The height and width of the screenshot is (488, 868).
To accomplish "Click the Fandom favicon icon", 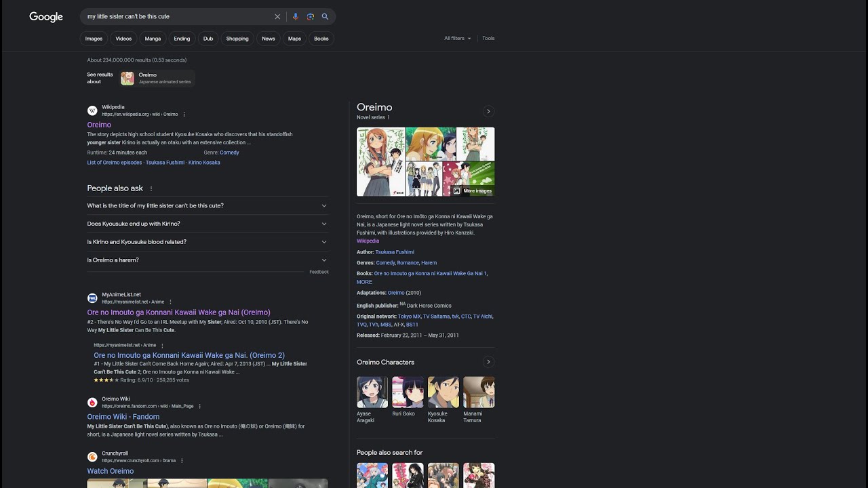I will [x=92, y=403].
